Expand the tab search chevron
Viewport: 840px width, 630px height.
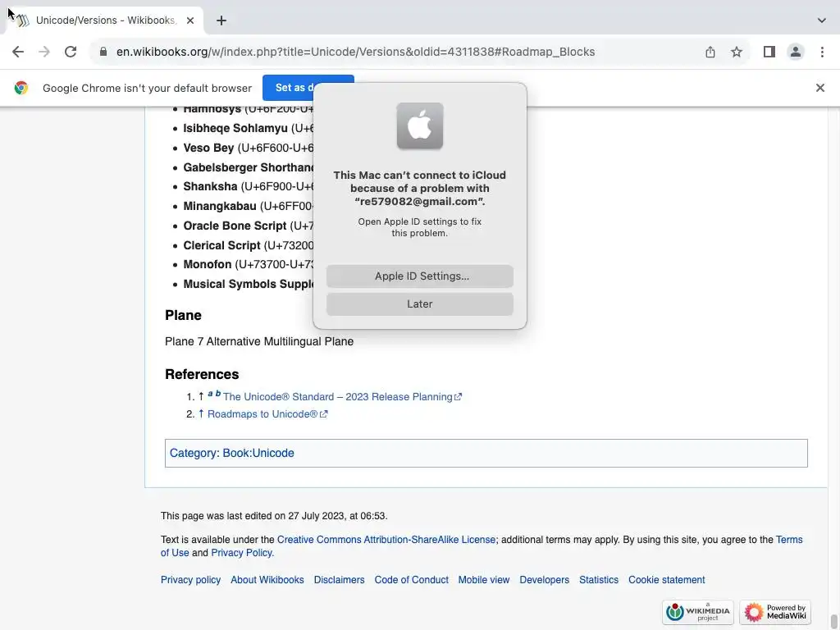coord(821,21)
